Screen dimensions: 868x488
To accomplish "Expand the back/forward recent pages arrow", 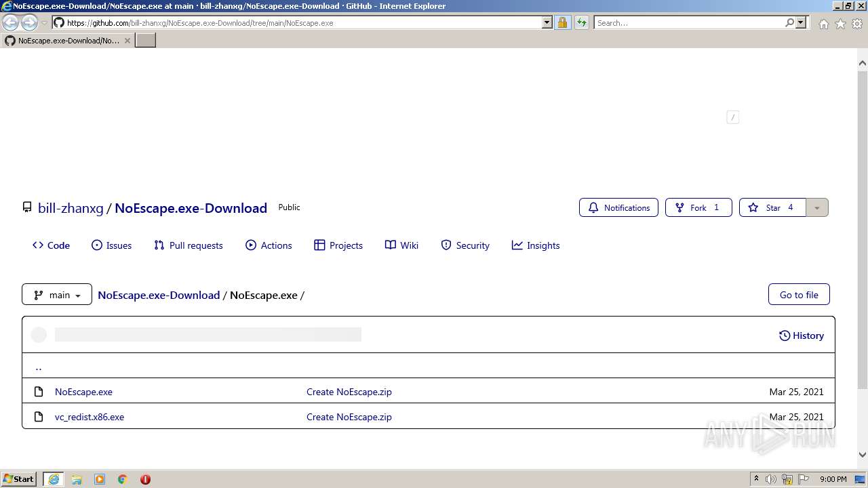I will point(45,23).
